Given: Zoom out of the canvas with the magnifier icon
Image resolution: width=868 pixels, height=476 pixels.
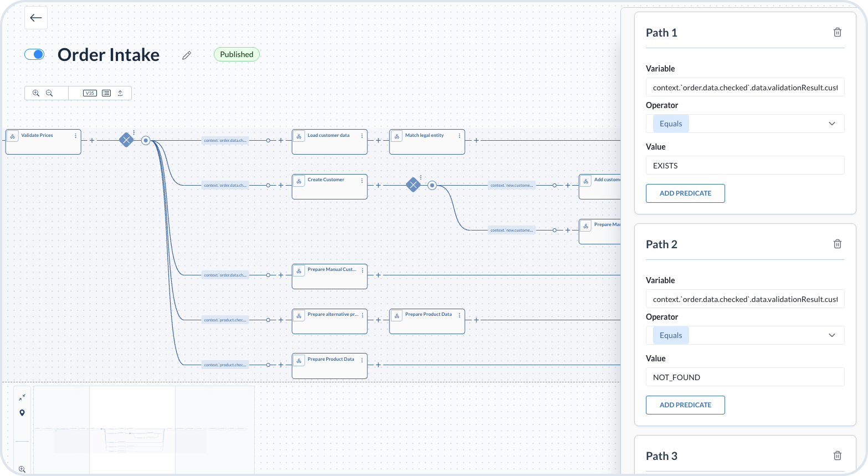Looking at the screenshot, I should point(50,93).
